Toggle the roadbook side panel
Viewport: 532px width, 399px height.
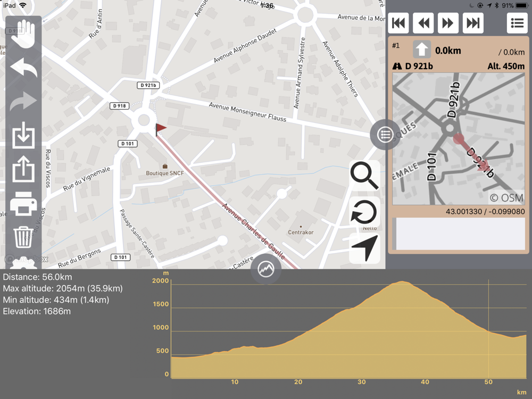(x=385, y=135)
